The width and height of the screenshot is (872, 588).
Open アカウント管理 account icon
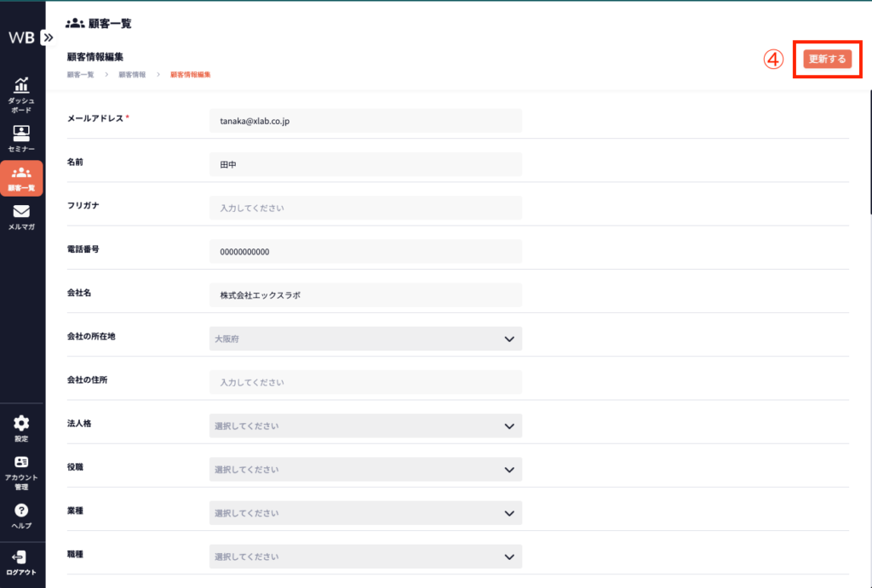click(x=21, y=462)
